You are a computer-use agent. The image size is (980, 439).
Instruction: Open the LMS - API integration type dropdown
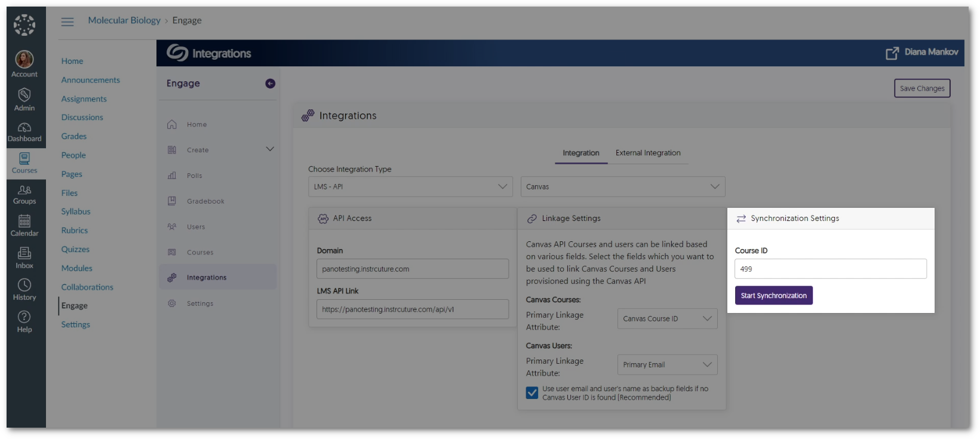410,187
